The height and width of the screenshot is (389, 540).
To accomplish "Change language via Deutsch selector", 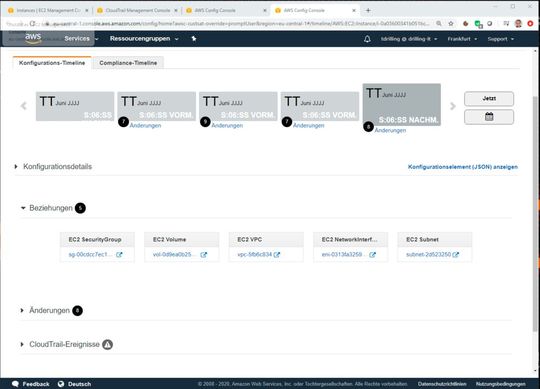I will [74, 384].
